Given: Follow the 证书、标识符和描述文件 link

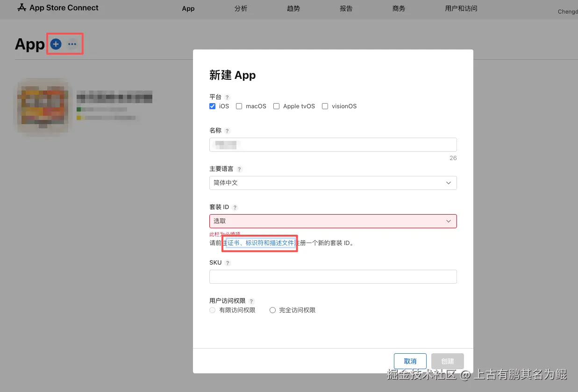Looking at the screenshot, I should tap(261, 243).
